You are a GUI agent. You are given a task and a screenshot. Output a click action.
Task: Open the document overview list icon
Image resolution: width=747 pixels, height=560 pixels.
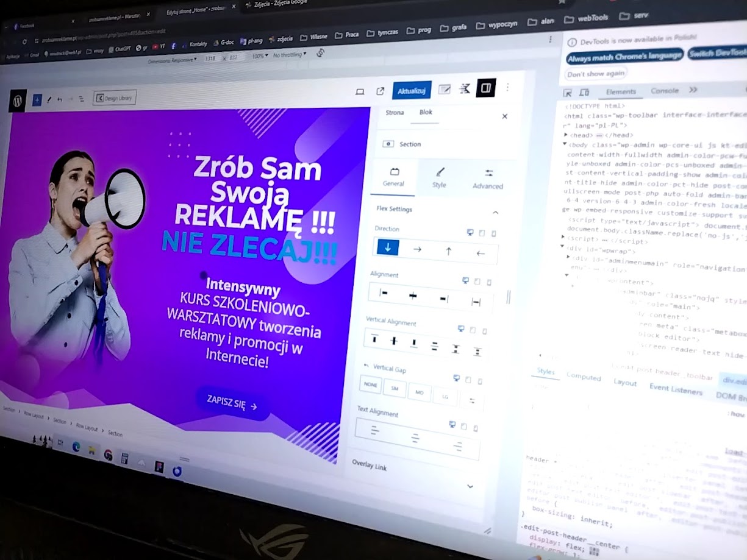[x=81, y=99]
